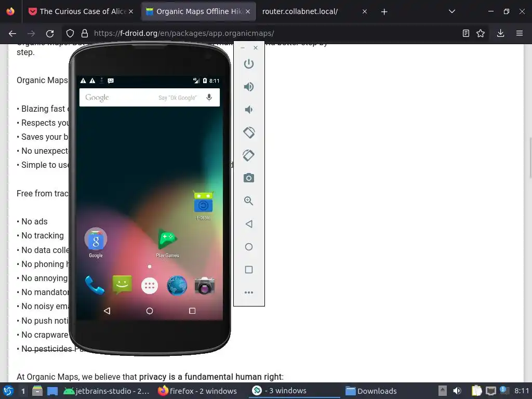Tap the Android navigation Back button on screen
Screen dimensions: 532x399
(x=107, y=311)
